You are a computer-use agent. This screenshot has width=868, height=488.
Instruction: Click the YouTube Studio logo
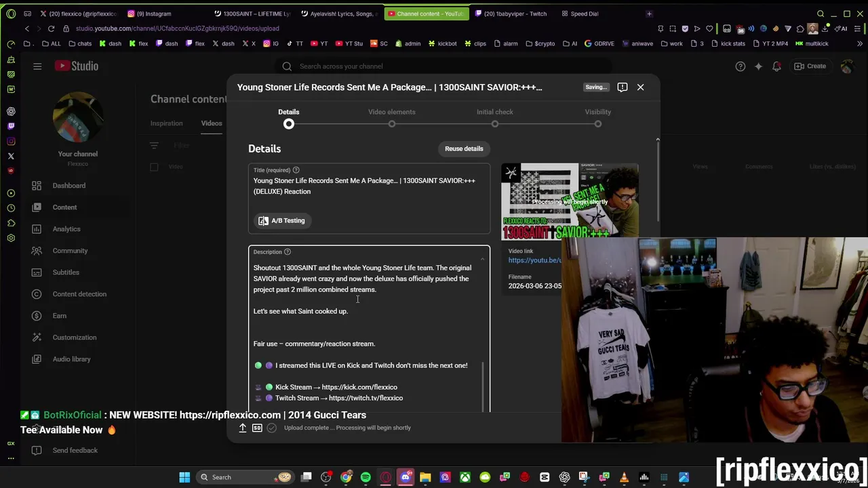click(x=77, y=66)
